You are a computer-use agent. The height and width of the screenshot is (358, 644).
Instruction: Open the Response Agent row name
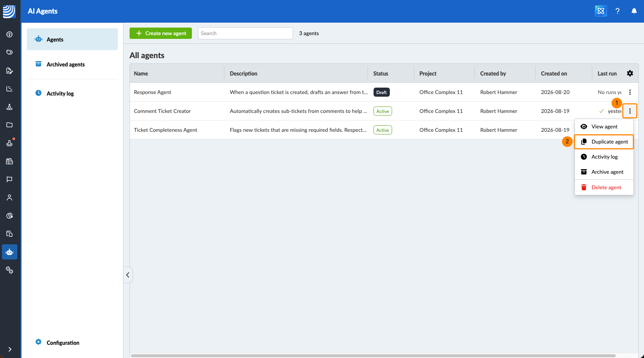[153, 92]
